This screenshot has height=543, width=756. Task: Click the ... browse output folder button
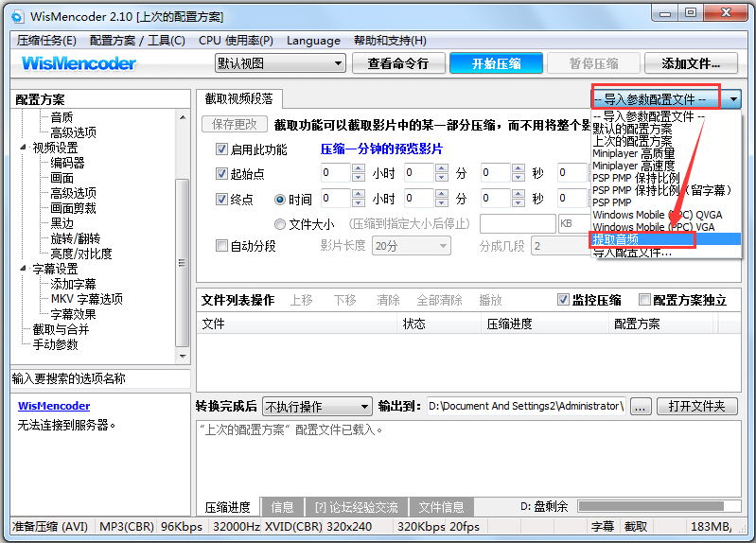point(641,407)
